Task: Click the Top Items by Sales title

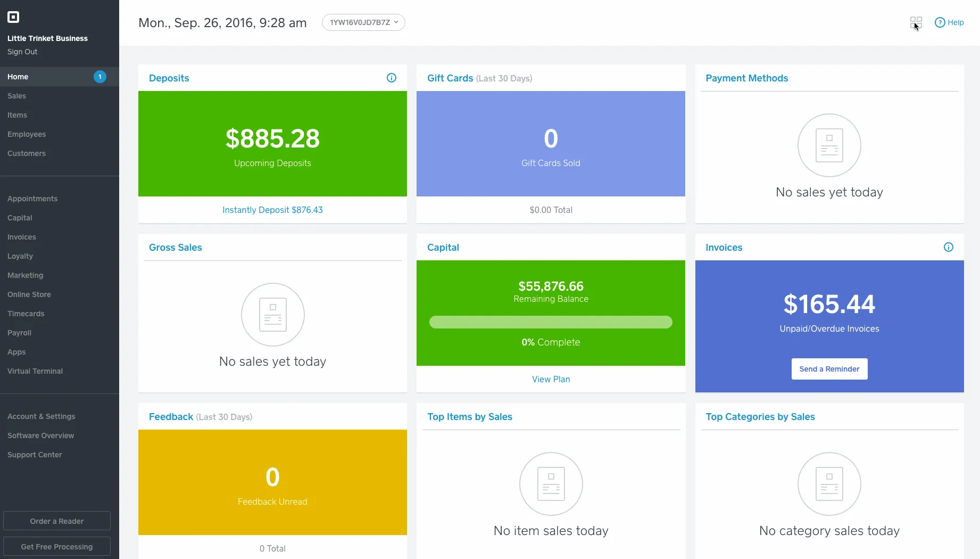Action: coord(470,417)
